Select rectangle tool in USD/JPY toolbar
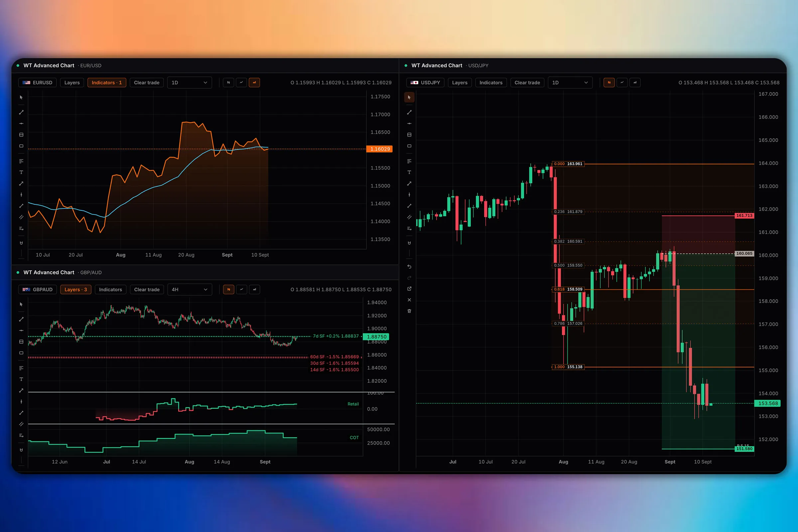Image resolution: width=798 pixels, height=532 pixels. pos(409,146)
